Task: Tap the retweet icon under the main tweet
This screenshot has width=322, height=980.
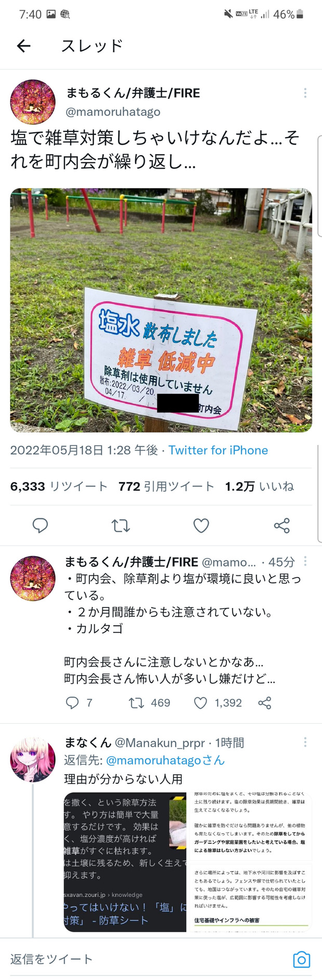Action: (120, 526)
